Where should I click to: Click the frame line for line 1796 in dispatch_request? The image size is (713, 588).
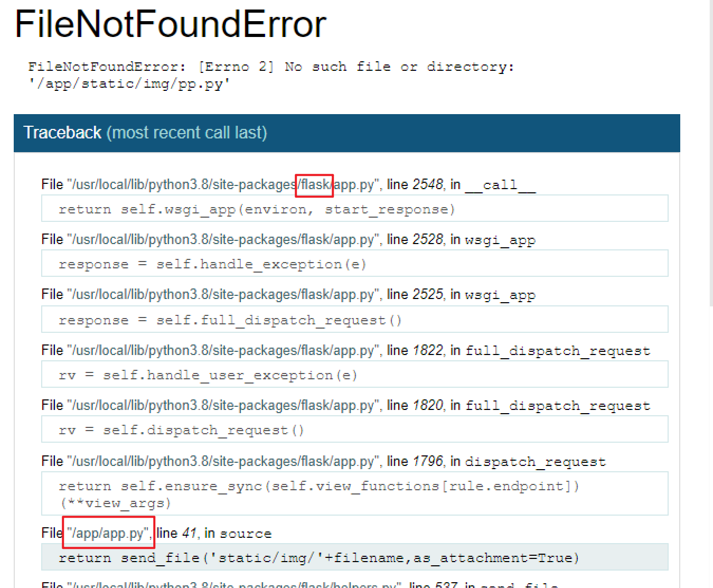(x=323, y=461)
